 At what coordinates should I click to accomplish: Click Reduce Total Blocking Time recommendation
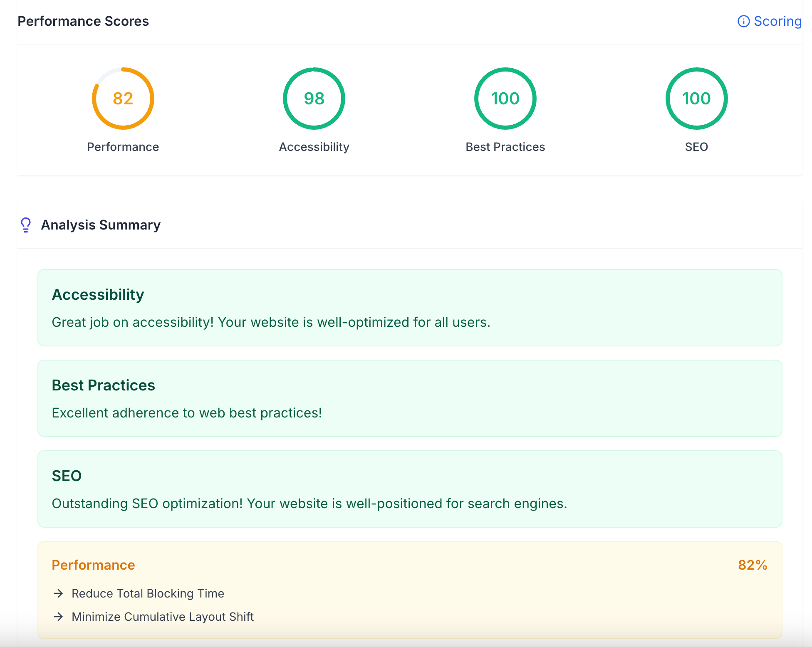pos(148,593)
